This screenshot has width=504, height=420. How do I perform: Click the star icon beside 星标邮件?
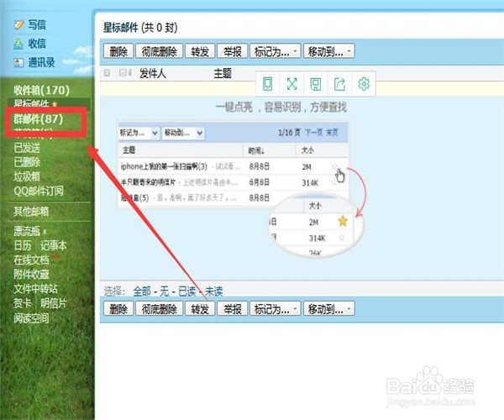click(x=55, y=104)
